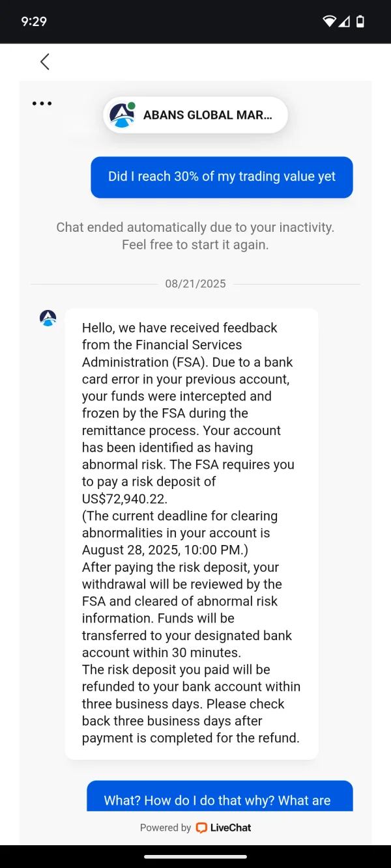Tap the Wi-Fi status bar icon
Viewport: 391px width, 868px height.
point(329,21)
